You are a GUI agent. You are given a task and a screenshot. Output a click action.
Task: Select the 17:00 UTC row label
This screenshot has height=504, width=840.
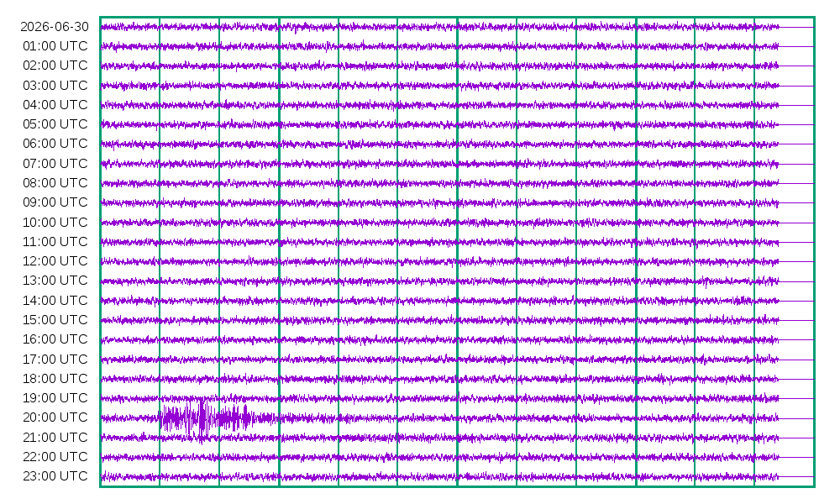click(x=55, y=359)
